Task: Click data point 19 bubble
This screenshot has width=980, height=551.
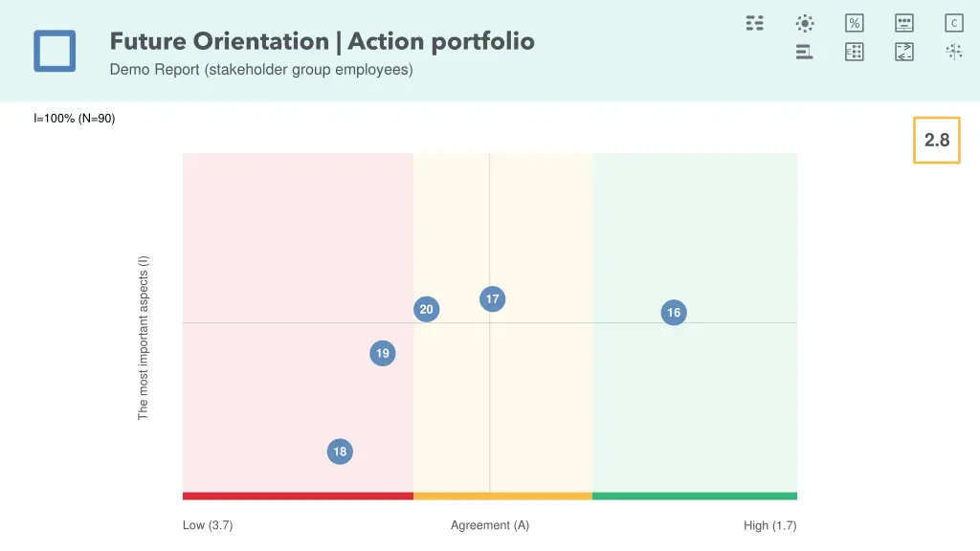Action: (x=383, y=354)
